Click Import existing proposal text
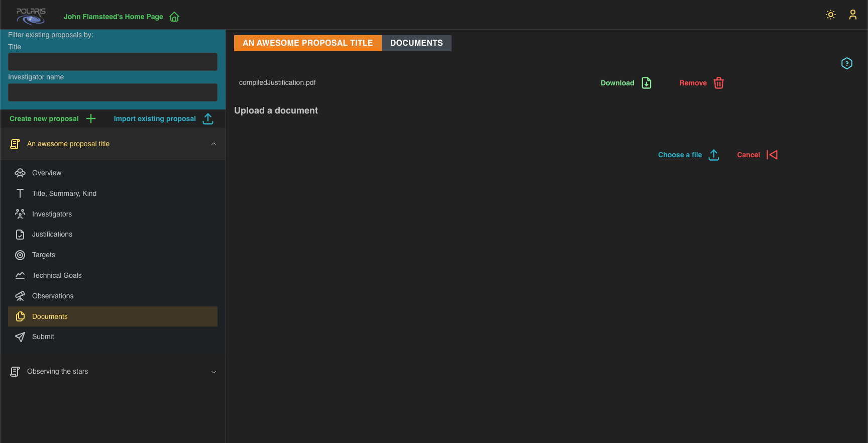 (155, 119)
